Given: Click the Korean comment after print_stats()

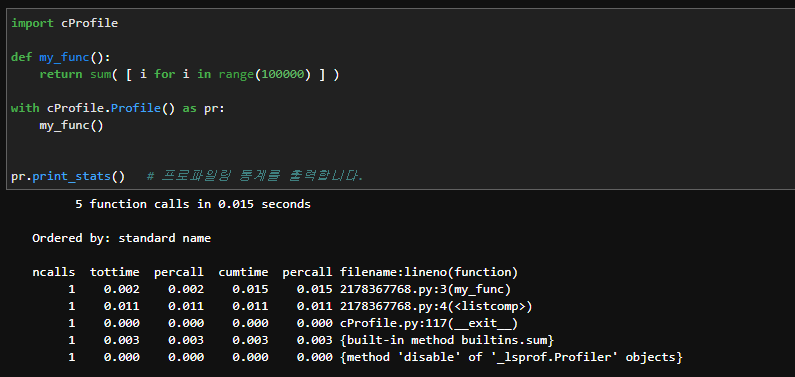Looking at the screenshot, I should 255,176.
